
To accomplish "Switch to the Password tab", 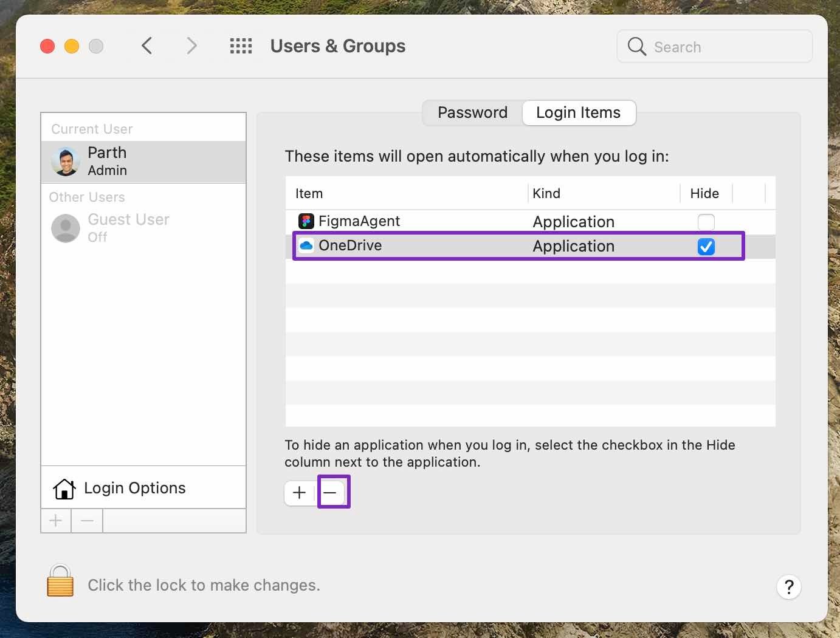I will pyautogui.click(x=472, y=112).
